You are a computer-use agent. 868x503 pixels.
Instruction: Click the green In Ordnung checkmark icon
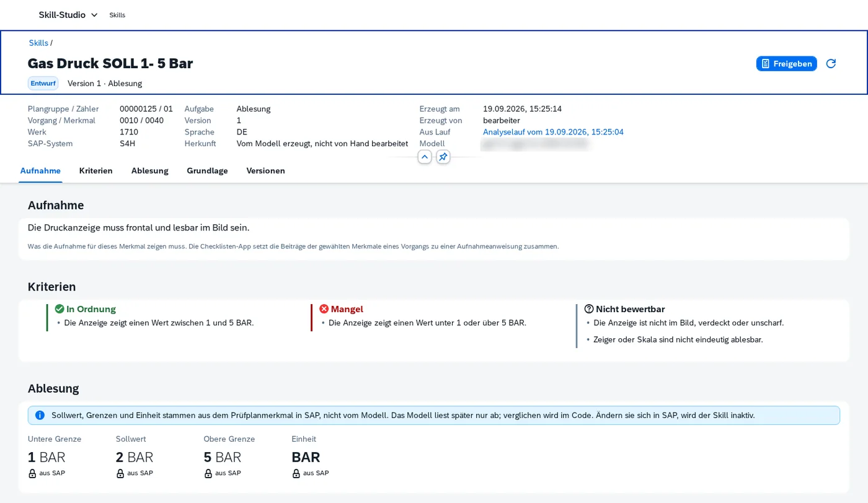60,308
